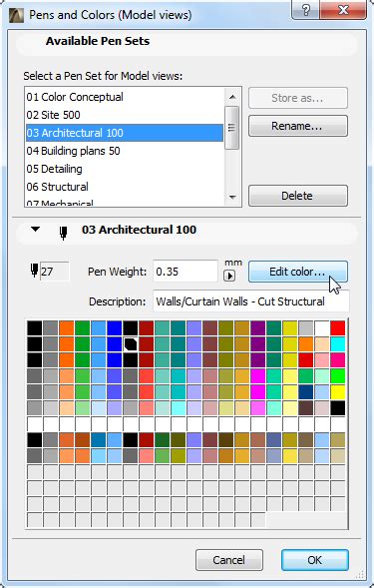Pick the bright green swatch at fourth row end
The image size is (374, 588).
(338, 376)
